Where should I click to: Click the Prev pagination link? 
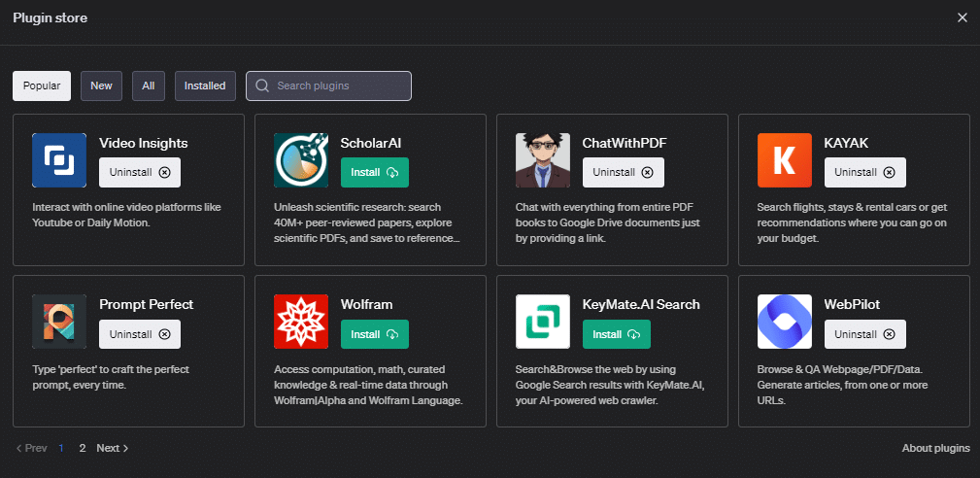(31, 448)
